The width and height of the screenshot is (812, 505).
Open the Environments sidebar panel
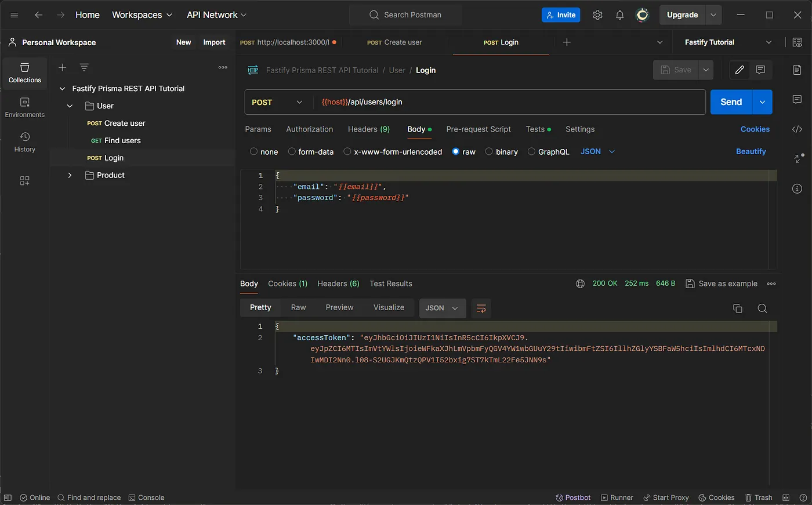(x=24, y=108)
